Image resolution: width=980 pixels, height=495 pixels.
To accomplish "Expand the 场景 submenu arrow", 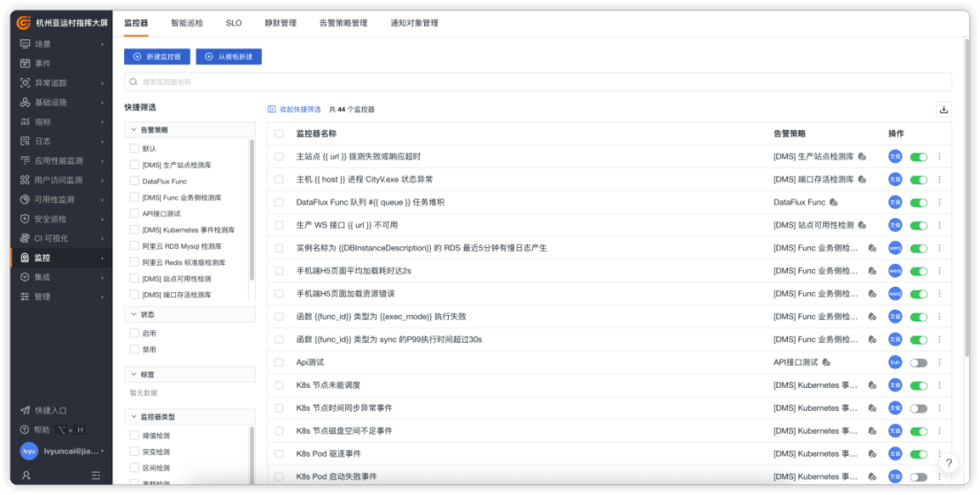I will (103, 44).
